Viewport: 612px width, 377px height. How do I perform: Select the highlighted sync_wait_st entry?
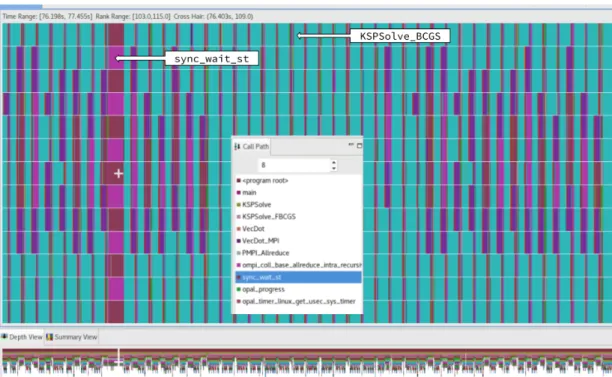[298, 277]
